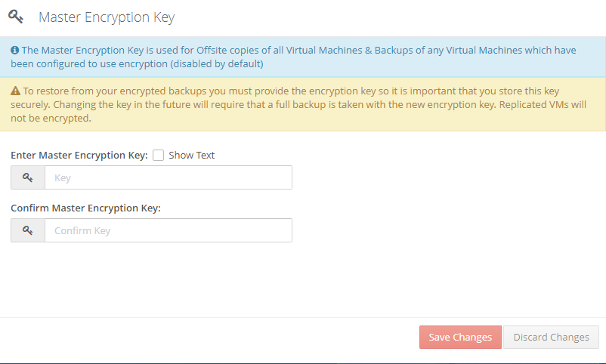Click the blue info circle icon
The width and height of the screenshot is (606, 364).
click(x=14, y=51)
